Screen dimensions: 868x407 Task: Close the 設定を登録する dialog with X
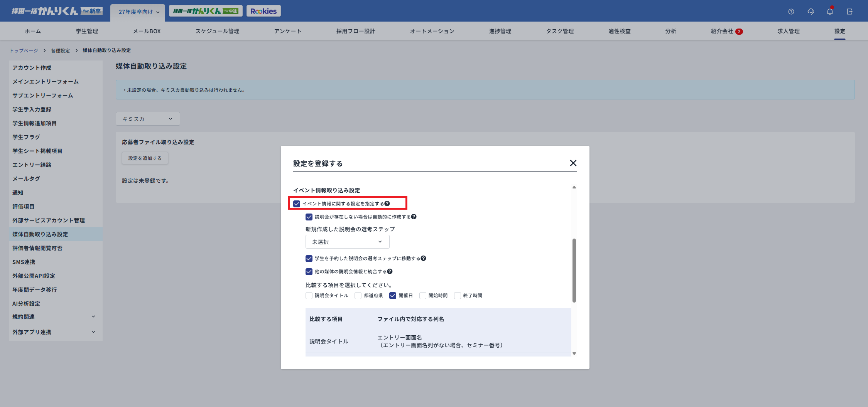(573, 163)
